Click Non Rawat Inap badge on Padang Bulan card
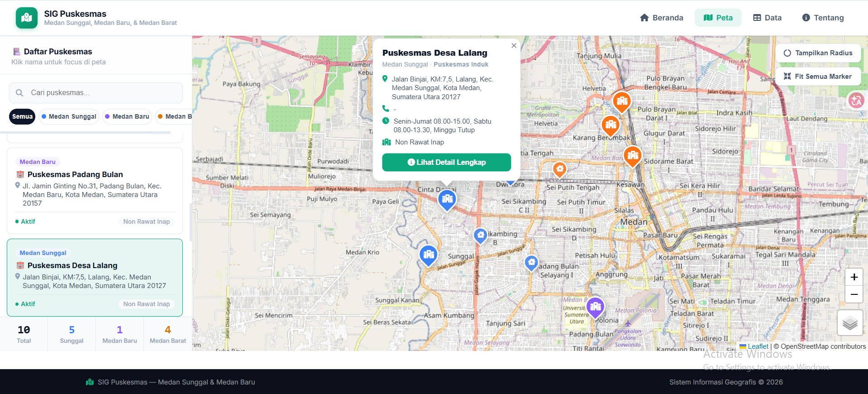Screen dimensions: 868x394 (x=147, y=221)
